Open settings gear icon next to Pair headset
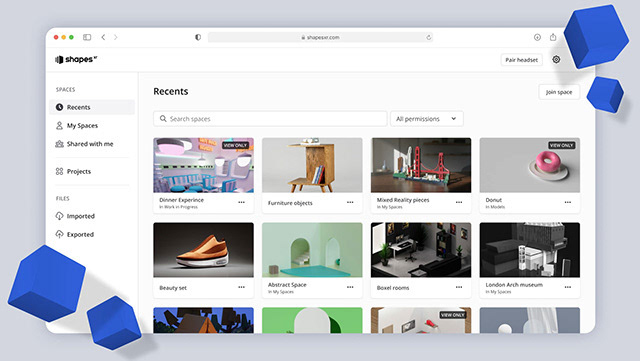This screenshot has width=640, height=361. click(x=556, y=60)
